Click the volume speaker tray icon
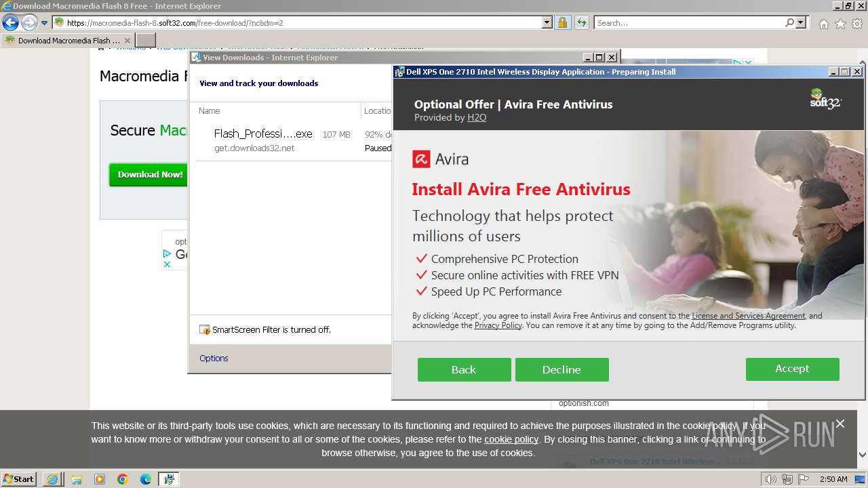The image size is (868, 488). pos(770,479)
